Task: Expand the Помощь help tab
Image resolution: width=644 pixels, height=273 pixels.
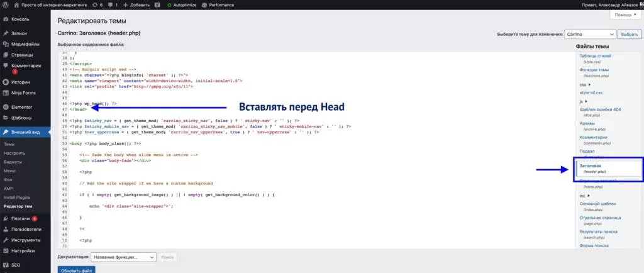Action: (626, 14)
